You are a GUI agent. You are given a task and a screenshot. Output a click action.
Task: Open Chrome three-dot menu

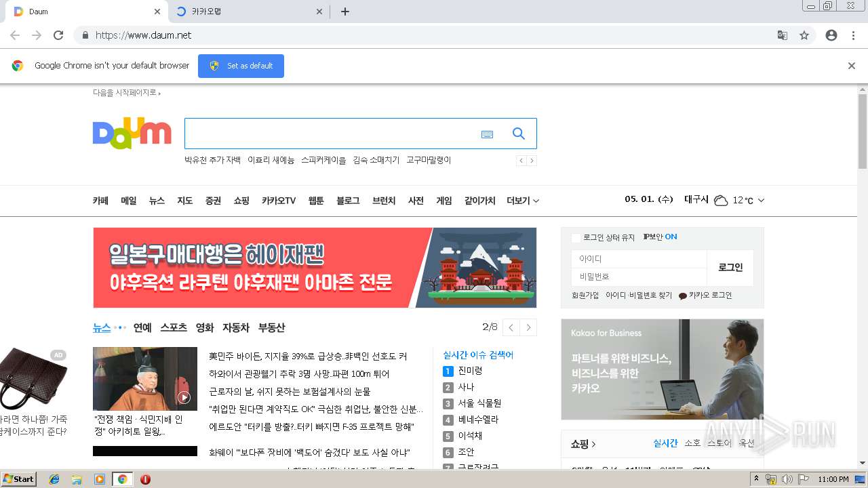point(853,35)
